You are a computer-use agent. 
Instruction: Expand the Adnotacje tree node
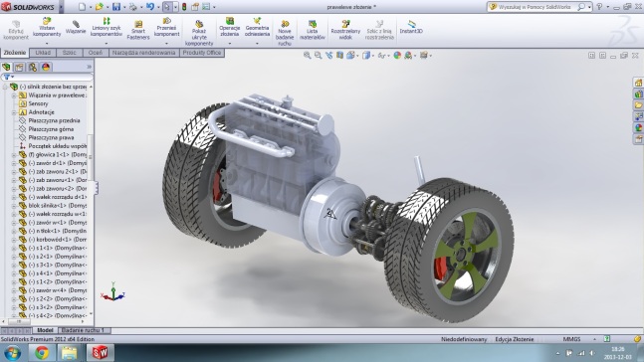click(14, 112)
